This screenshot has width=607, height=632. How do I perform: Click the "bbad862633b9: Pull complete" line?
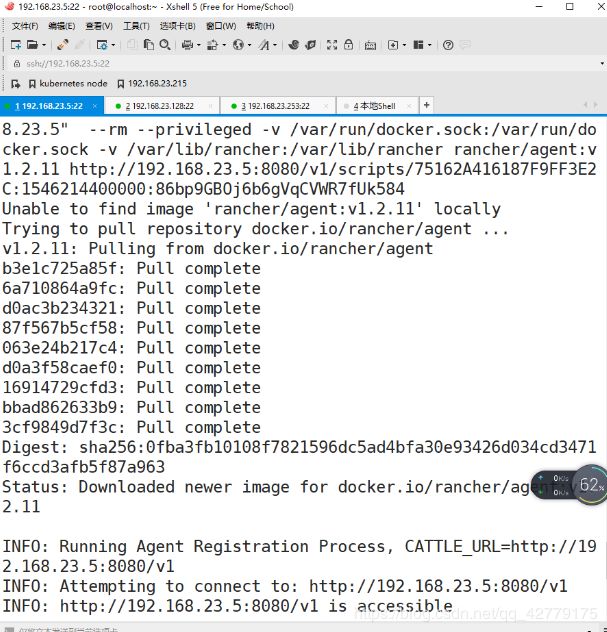tap(131, 407)
